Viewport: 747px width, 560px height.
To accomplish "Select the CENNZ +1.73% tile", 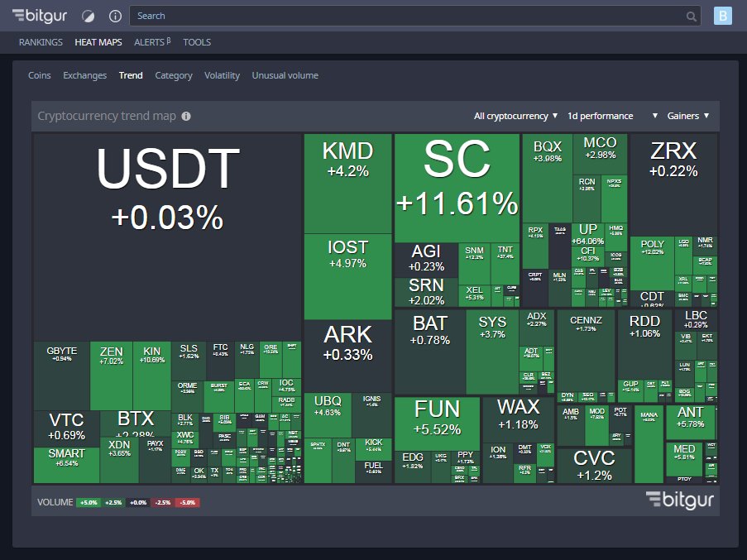I will coord(586,350).
